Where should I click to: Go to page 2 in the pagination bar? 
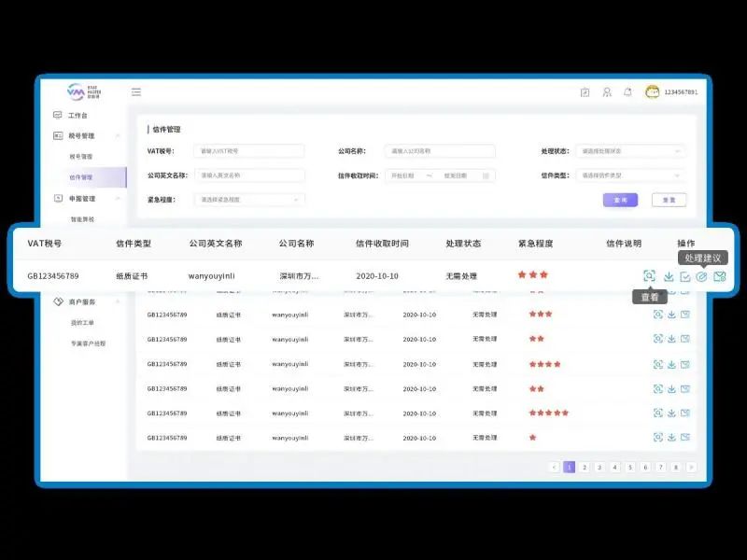pos(583,465)
